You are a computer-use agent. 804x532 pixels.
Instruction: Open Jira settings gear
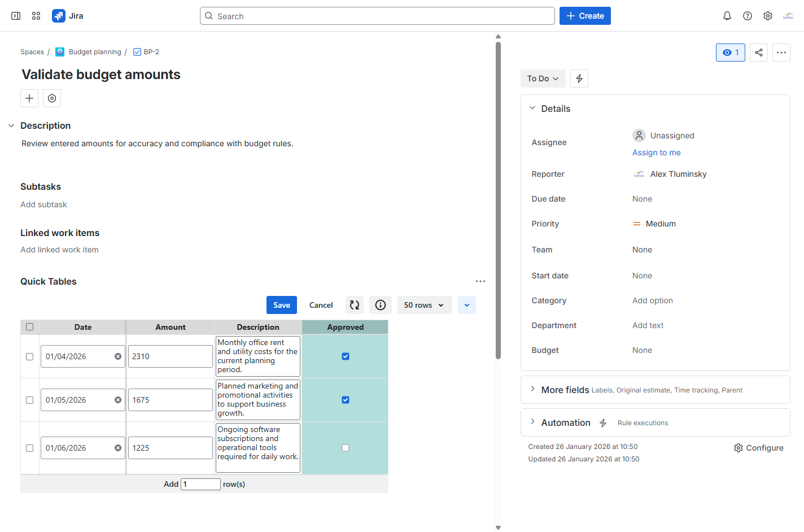[768, 16]
